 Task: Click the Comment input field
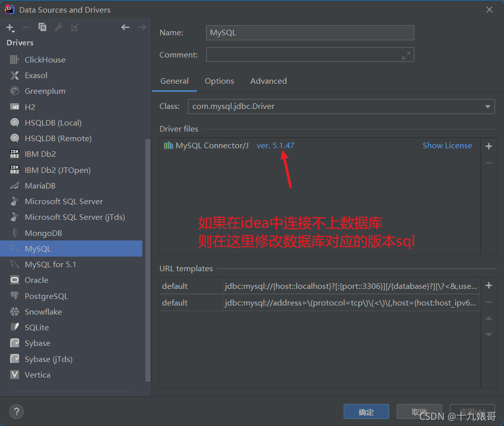click(x=310, y=54)
